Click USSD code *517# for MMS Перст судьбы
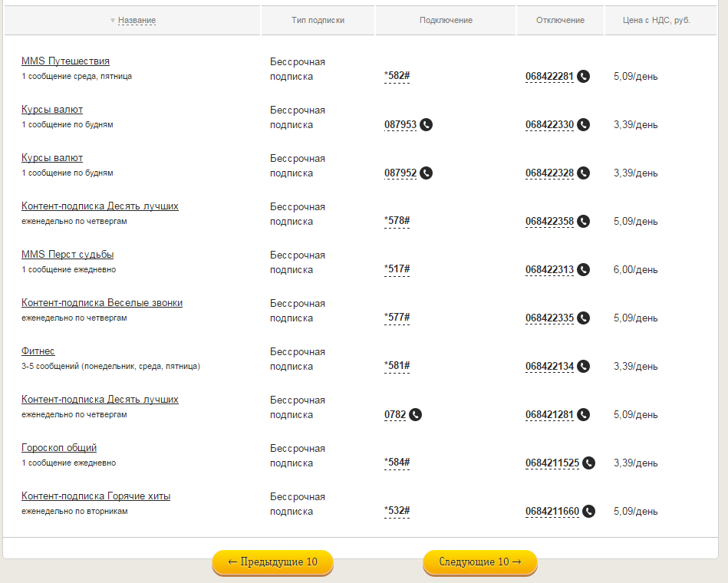 point(397,269)
